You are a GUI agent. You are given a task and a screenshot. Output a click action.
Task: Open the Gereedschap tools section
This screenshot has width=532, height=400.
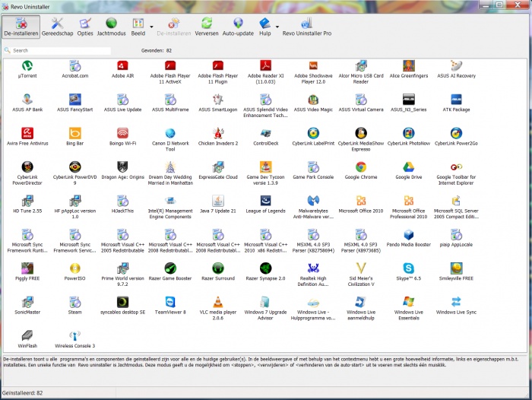pos(57,27)
